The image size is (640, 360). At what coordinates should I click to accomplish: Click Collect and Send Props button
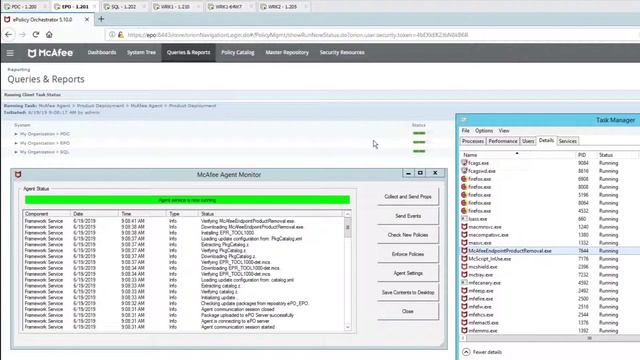coord(408,196)
